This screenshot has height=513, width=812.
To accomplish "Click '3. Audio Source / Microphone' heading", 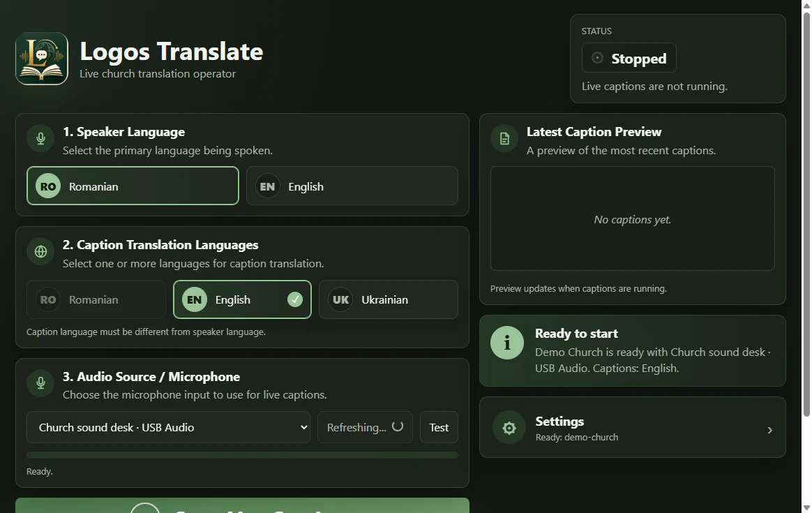I will [151, 377].
